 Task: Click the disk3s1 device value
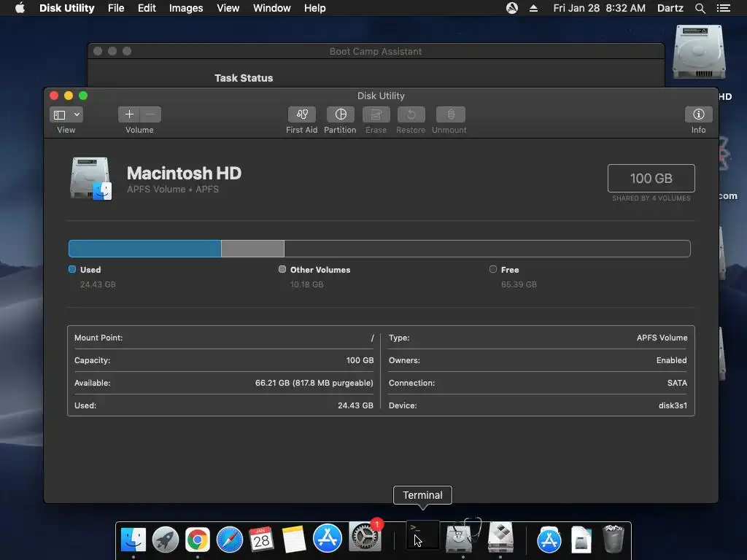click(x=673, y=405)
